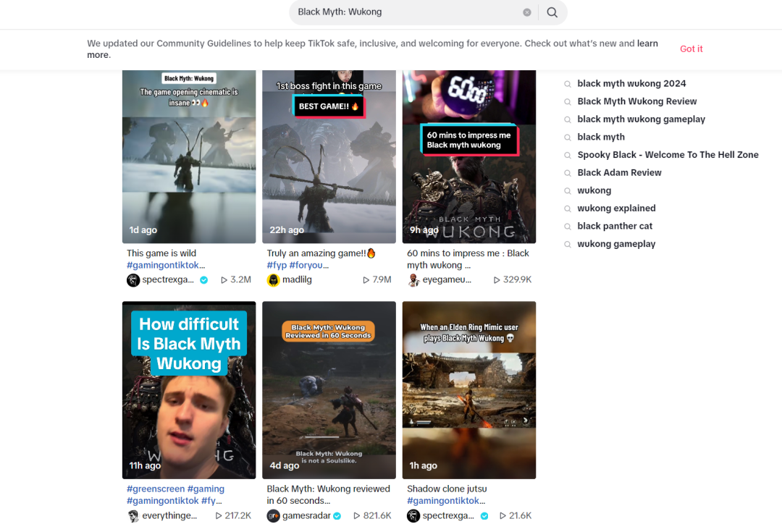Screen dimensions: 782x532
Task: Click the play count icon showing 3.2M
Action: coord(224,280)
